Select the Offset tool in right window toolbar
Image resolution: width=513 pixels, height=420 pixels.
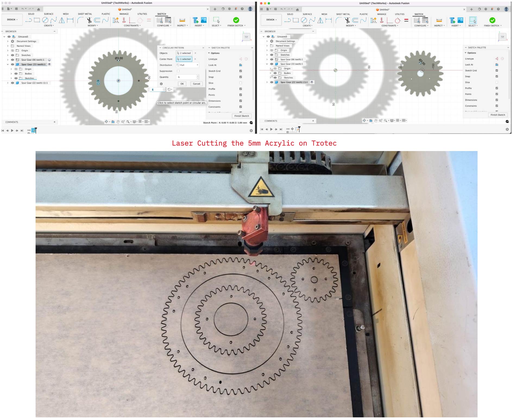355,20
